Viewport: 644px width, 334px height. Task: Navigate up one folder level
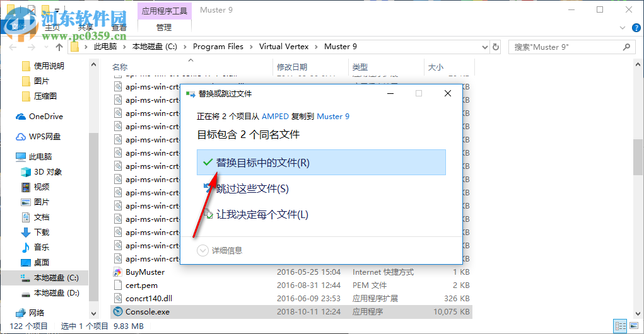pos(59,47)
